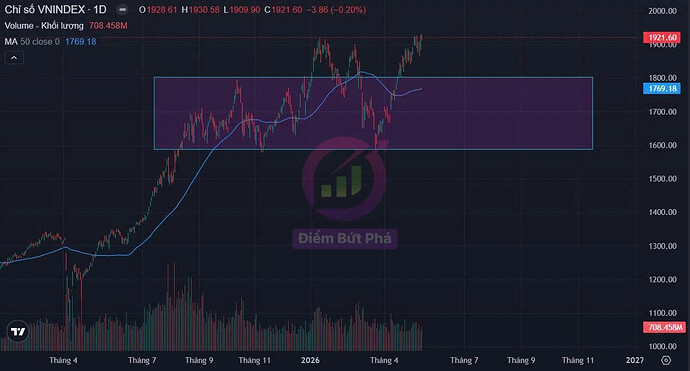Viewport: 690px width, 371px height.
Task: Click the 1200.00 price axis label
Action: click(662, 279)
